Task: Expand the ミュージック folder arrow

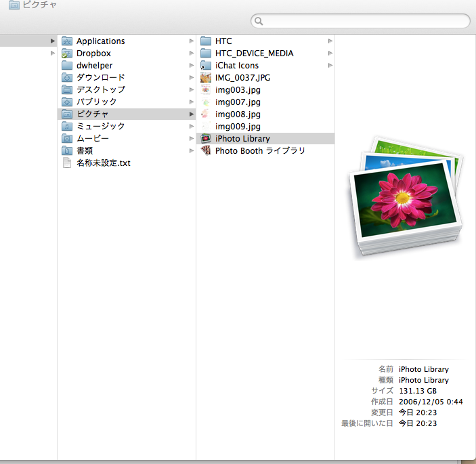Action: click(191, 126)
